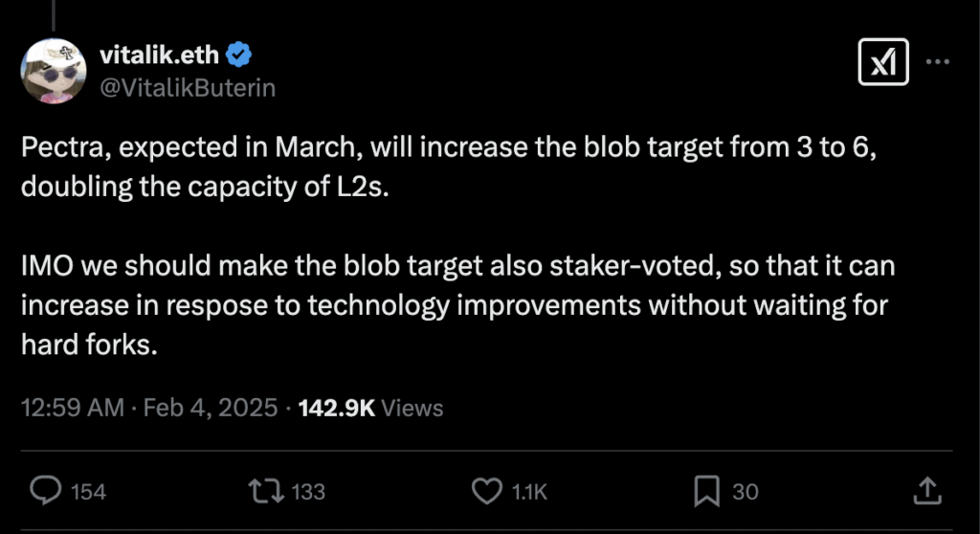Bookmark this post with the bookmark icon

pos(705,491)
